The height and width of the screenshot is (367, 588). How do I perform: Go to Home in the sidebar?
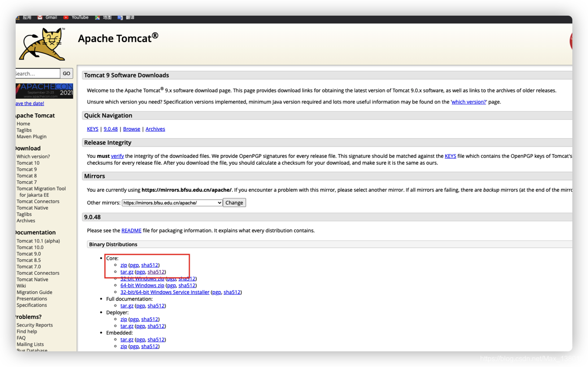click(x=23, y=124)
